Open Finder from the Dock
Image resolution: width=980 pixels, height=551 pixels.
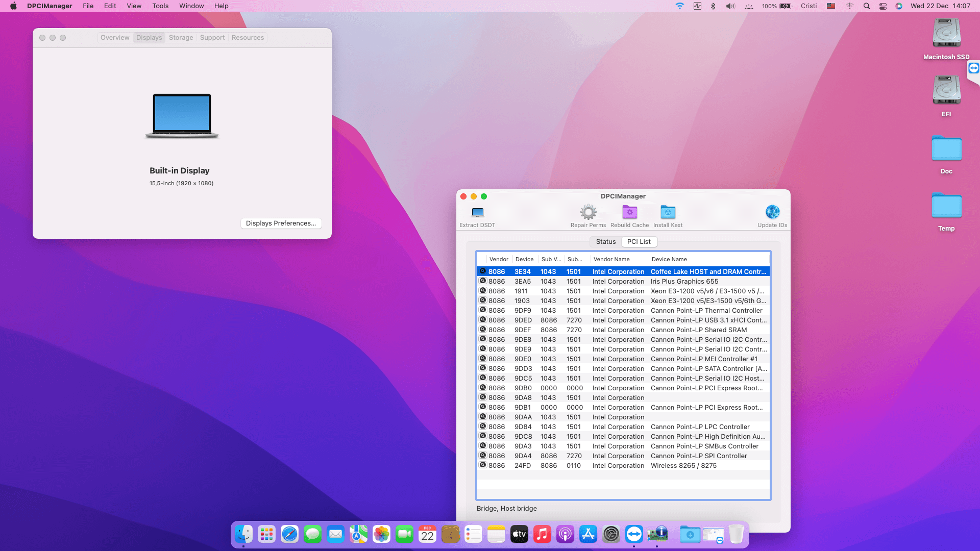pyautogui.click(x=243, y=534)
